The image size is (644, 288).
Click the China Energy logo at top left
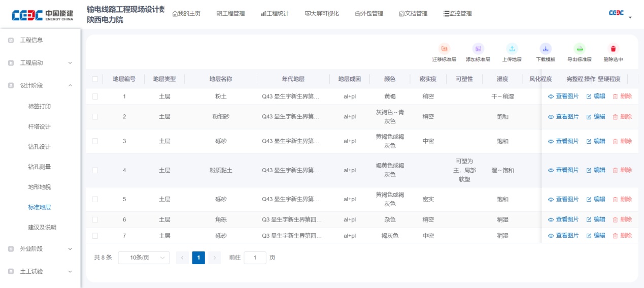click(42, 15)
